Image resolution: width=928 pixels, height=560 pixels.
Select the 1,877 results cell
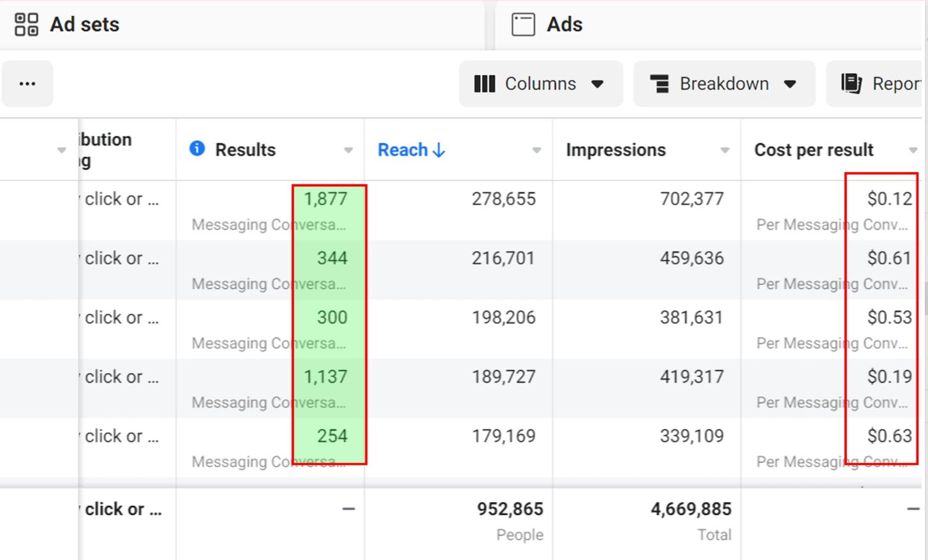[325, 199]
